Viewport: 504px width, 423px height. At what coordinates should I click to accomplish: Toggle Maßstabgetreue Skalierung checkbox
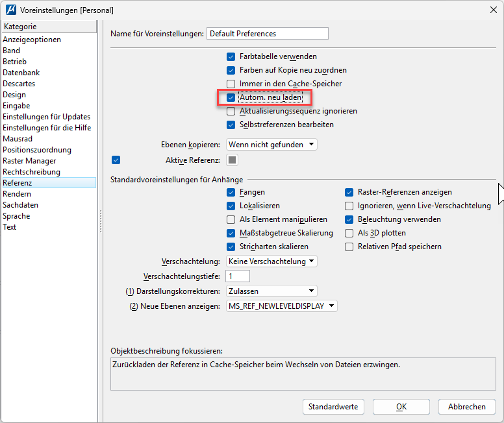pyautogui.click(x=231, y=233)
